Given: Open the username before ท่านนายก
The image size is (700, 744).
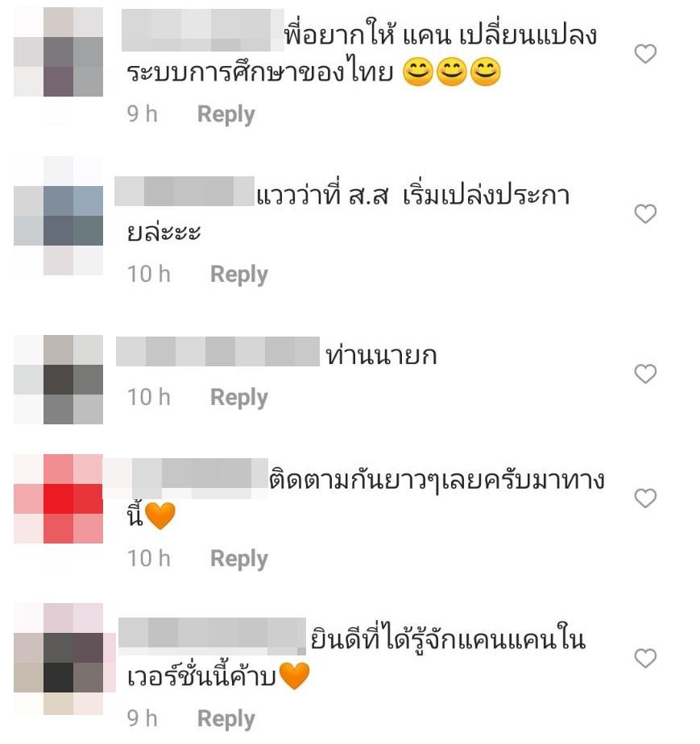Looking at the screenshot, I should [217, 351].
